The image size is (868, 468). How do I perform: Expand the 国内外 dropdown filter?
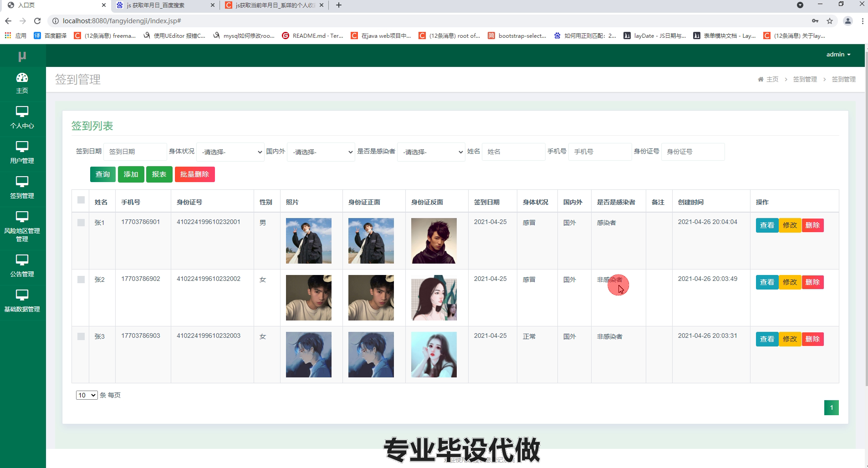[321, 152]
